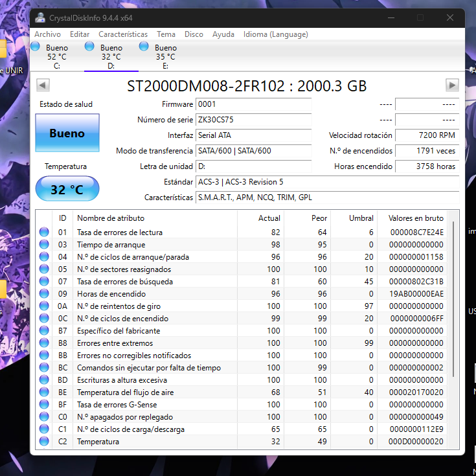Screen dimensions: 476x476
Task: Click the serial number field ZK30CS75
Action: [x=253, y=120]
